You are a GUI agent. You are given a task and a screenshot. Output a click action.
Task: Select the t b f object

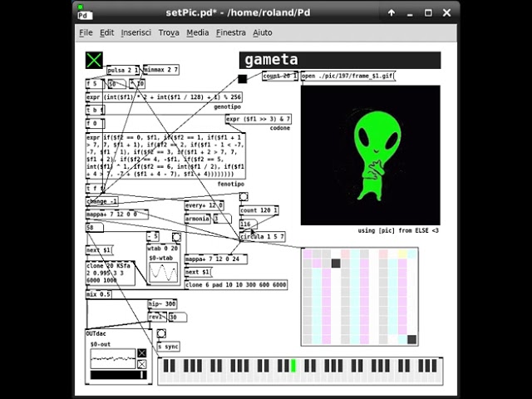point(95,110)
